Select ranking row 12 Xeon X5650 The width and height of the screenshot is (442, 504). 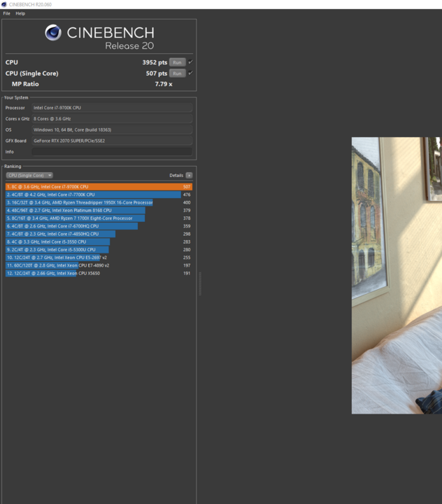[x=99, y=273]
